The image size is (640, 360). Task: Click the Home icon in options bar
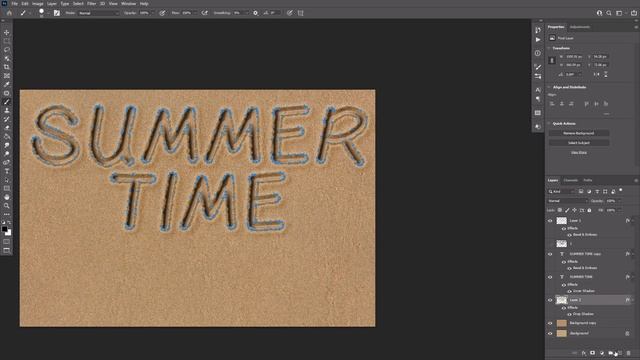9,13
